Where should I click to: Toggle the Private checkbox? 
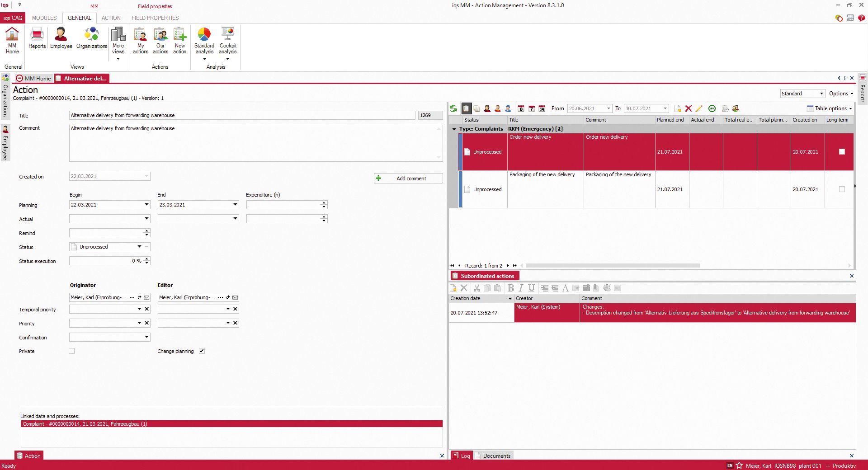71,351
